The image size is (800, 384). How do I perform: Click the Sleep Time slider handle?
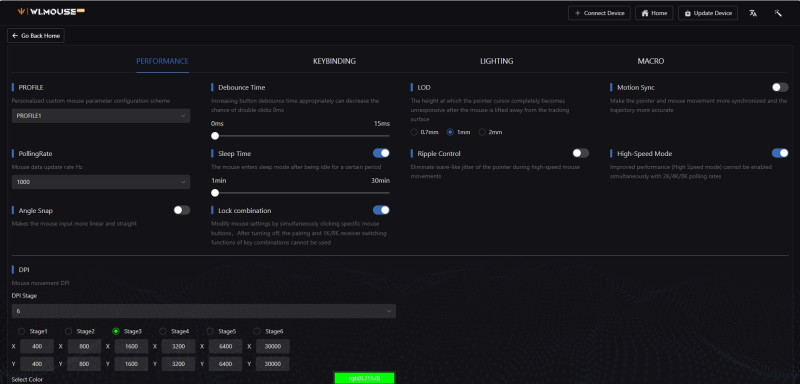[215, 193]
